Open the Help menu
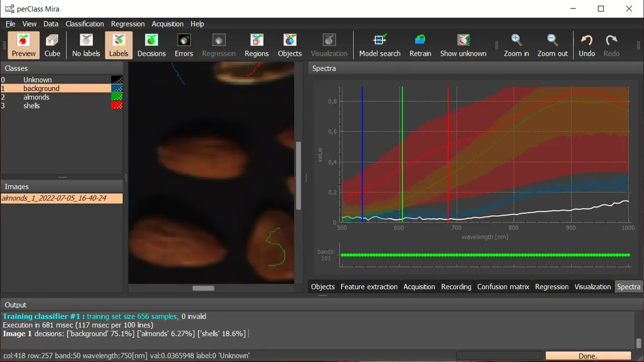 [x=197, y=24]
